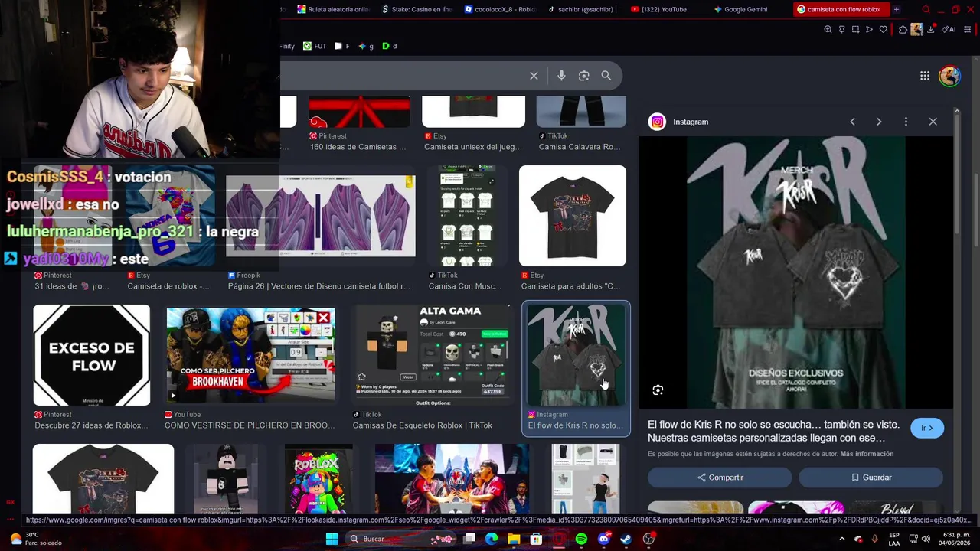Switch to Ruleta aleatoria online tab
The image size is (980, 551).
click(334, 9)
